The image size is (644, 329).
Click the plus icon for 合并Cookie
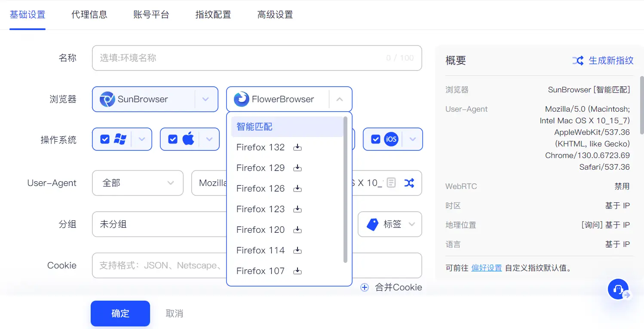coord(365,287)
